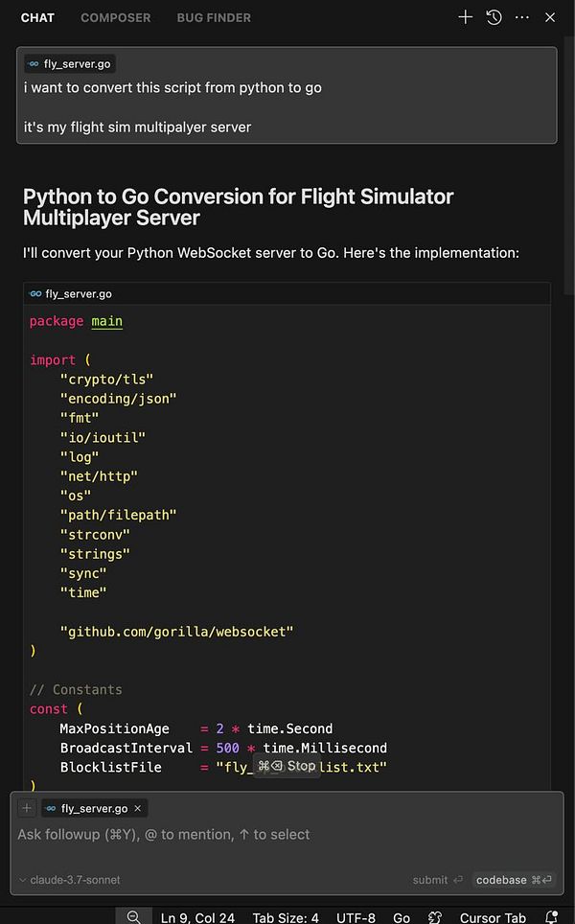Toggle Cursor Tab in the status bar
Screen dimensions: 575x924
tap(492, 917)
